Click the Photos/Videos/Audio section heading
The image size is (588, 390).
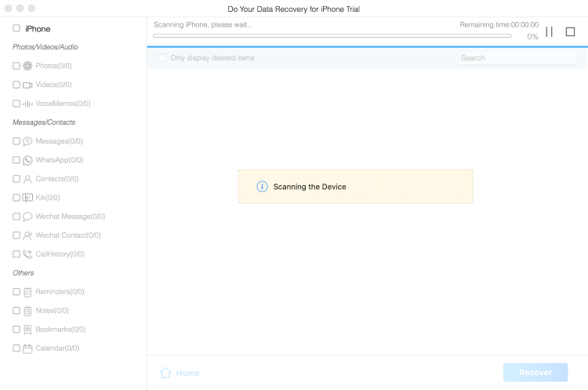pyautogui.click(x=45, y=47)
